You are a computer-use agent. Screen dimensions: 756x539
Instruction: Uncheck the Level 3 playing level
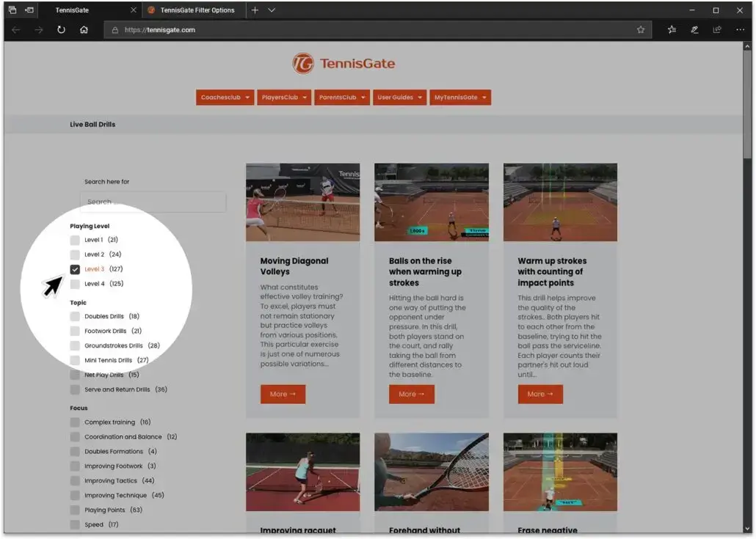75,269
